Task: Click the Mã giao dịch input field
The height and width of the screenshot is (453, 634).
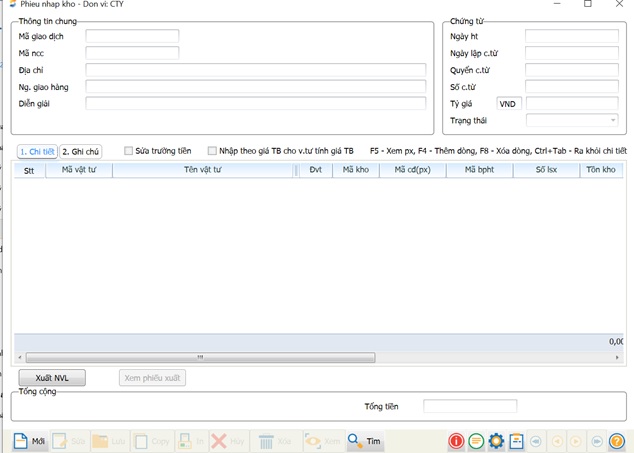Action: click(132, 36)
